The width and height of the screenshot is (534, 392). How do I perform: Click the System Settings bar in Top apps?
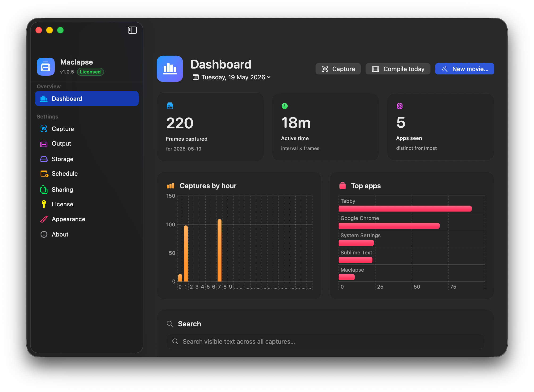(x=356, y=243)
